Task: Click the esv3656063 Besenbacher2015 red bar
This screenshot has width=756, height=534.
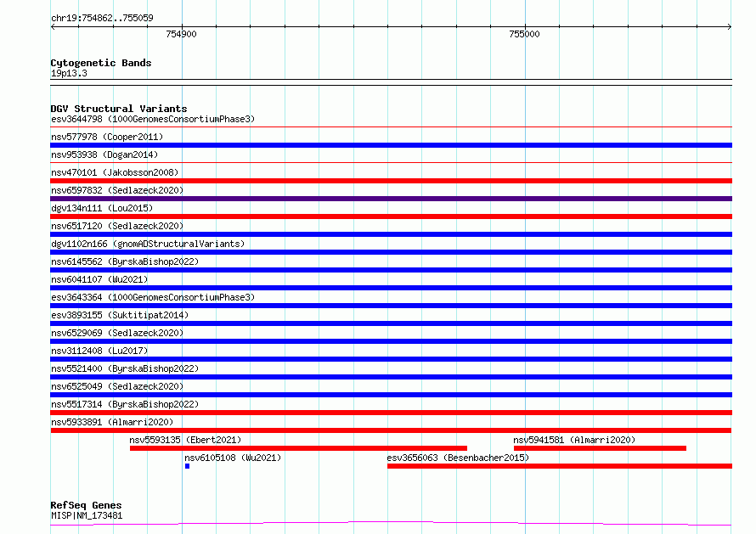Action: [559, 466]
